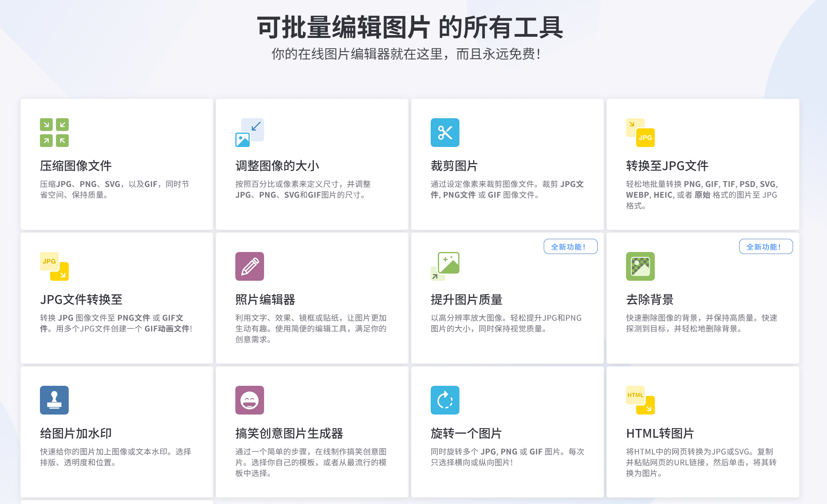Viewport: 827px width, 504px height.
Task: Click the green compress image arrows icon
Action: point(54,133)
